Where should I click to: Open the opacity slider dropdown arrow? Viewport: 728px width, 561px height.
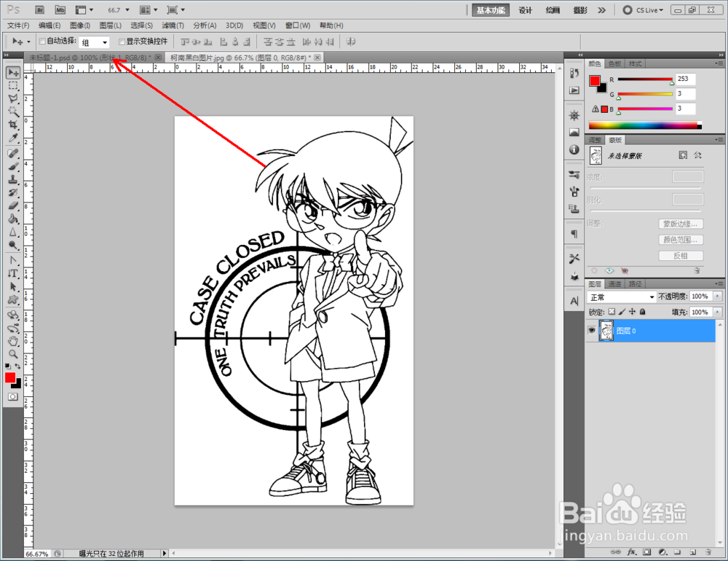[718, 296]
